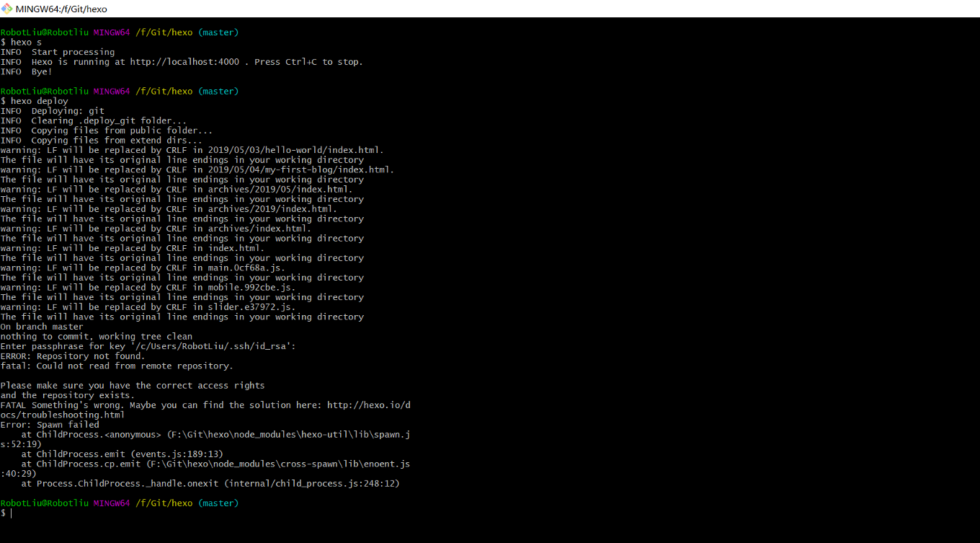Viewport: 980px width, 543px height.
Task: Click the archives/2019/index.html warning line
Action: [169, 208]
